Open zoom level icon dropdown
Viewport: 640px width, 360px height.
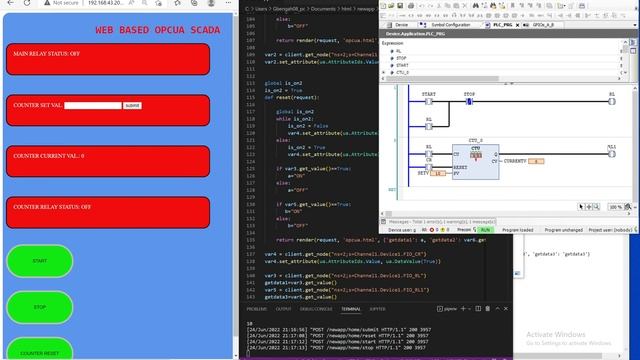tap(628, 207)
